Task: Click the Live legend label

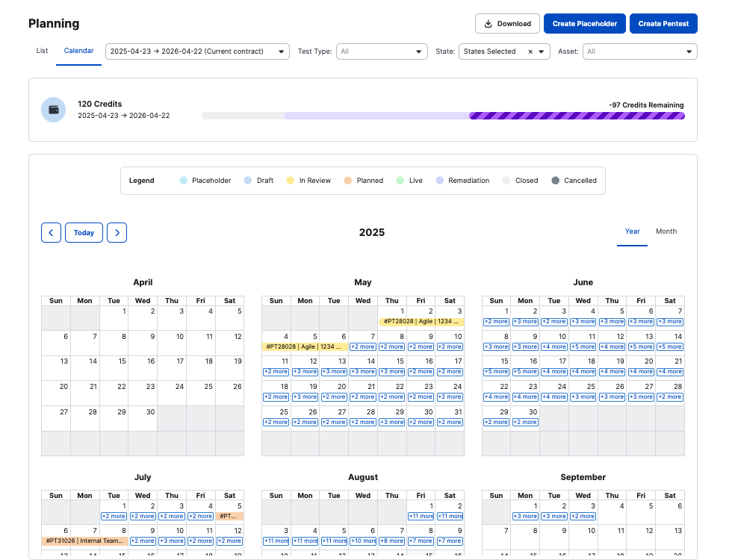Action: pos(415,181)
